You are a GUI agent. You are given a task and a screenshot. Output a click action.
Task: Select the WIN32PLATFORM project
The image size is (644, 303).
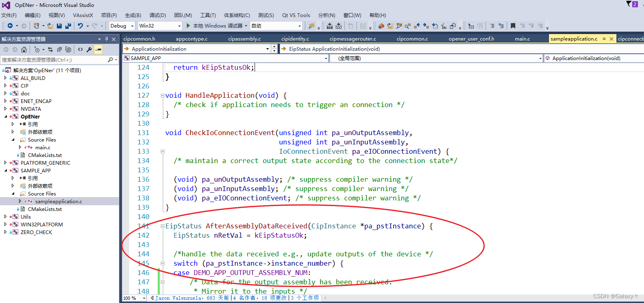point(41,224)
